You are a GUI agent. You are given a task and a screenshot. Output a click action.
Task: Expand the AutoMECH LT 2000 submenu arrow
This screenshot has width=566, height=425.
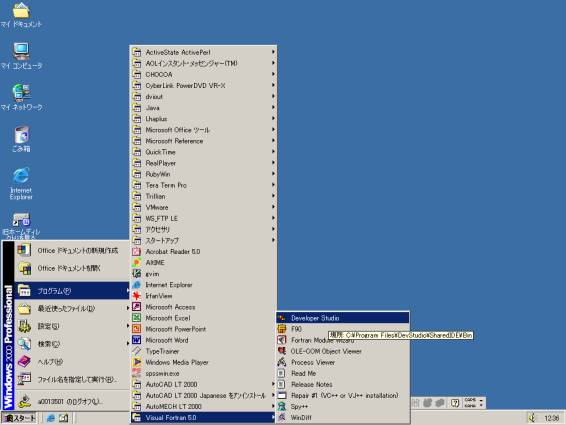273,406
